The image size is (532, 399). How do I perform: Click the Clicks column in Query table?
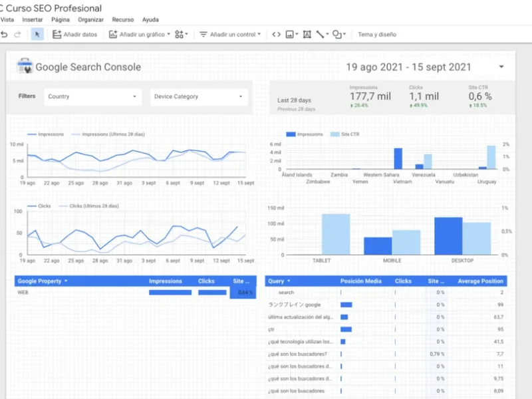[403, 281]
